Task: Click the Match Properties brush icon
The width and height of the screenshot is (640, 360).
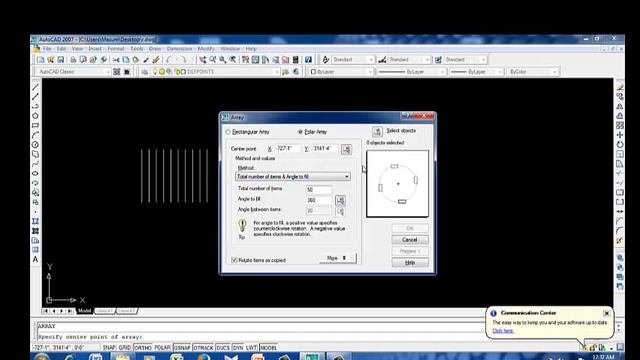Action: point(156,60)
